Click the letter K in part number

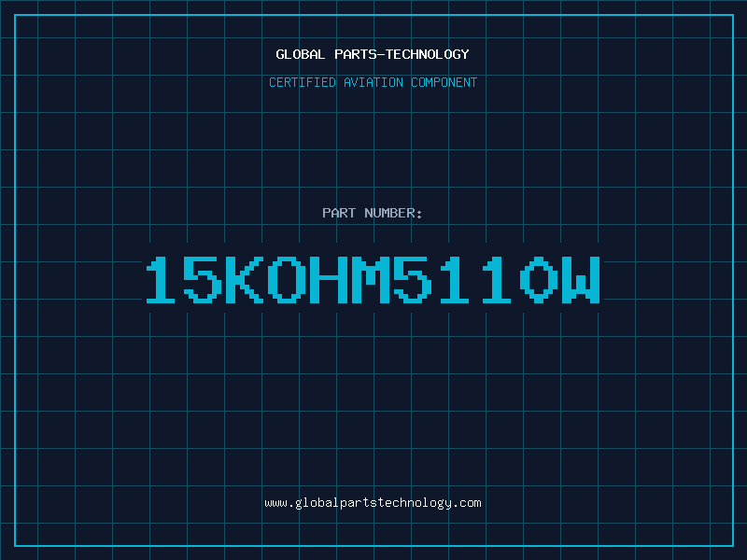[244, 279]
